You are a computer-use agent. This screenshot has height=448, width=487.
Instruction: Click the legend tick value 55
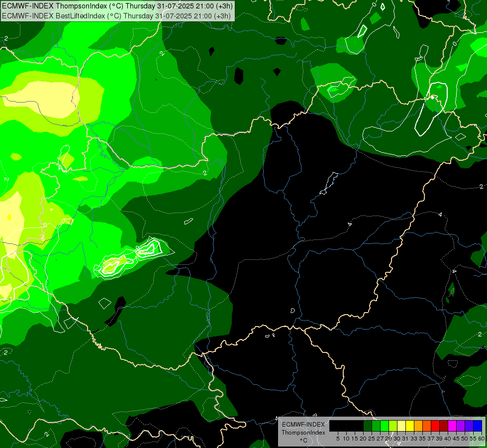pos(473,439)
